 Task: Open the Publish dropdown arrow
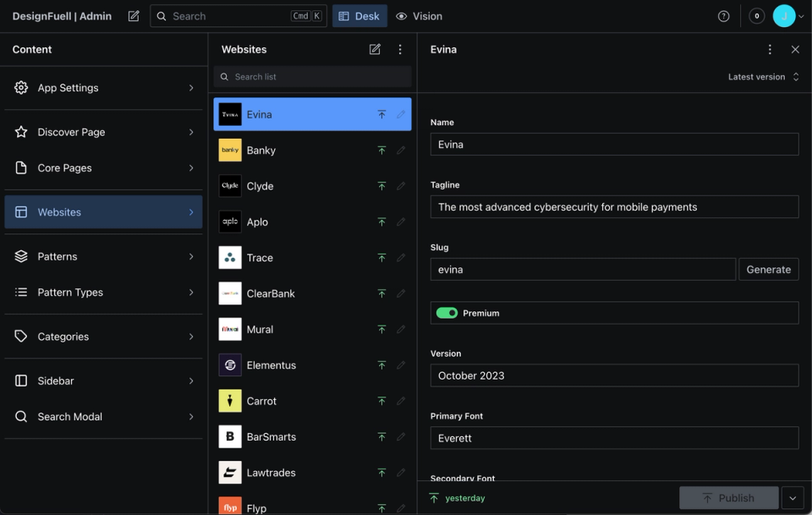pos(793,497)
